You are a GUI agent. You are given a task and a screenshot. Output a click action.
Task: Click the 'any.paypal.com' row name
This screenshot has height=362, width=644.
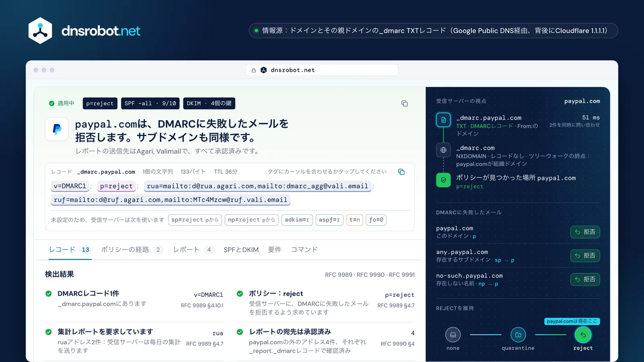(462, 252)
